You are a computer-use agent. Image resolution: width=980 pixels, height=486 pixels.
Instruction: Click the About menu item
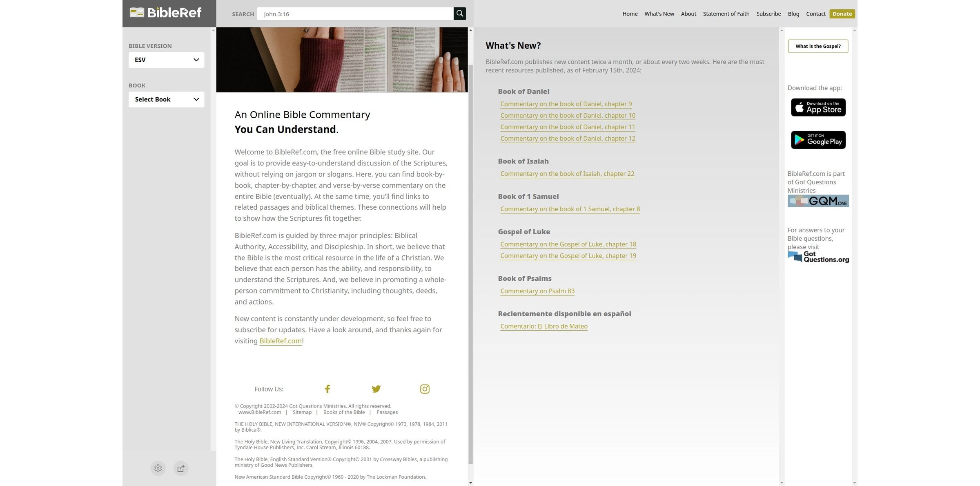click(688, 13)
